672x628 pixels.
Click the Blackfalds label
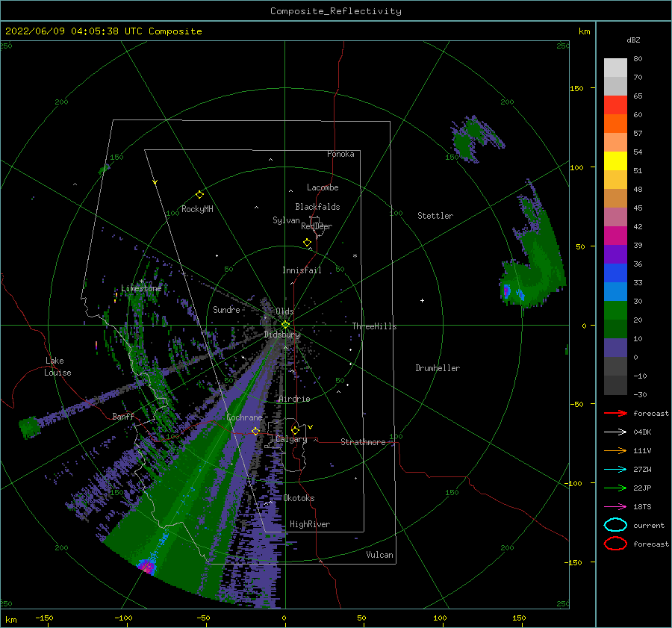317,207
